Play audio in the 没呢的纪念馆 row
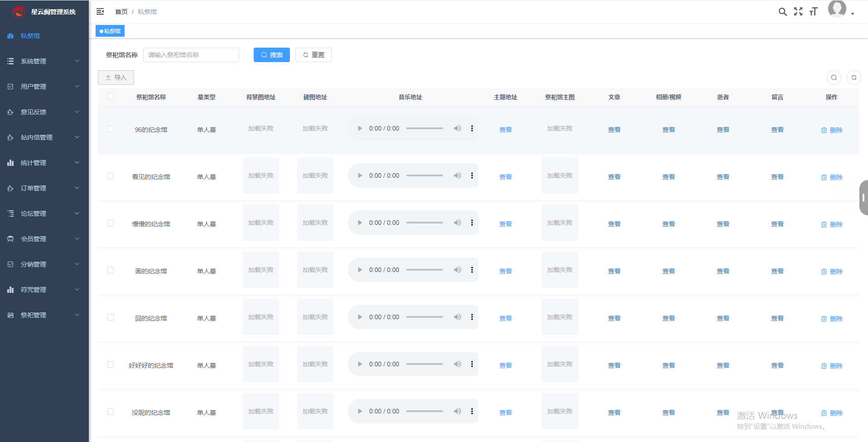 (x=360, y=411)
